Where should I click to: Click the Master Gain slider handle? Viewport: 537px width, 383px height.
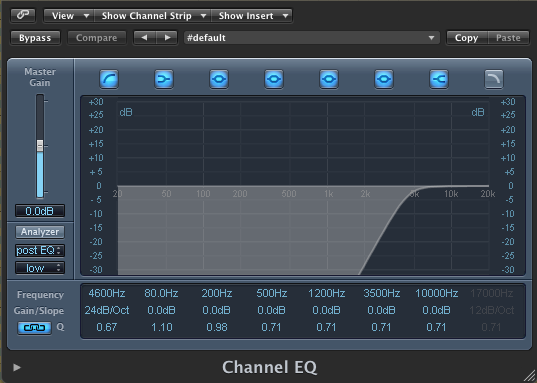(x=40, y=145)
